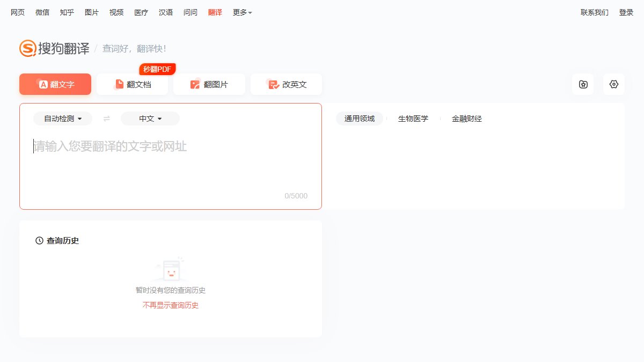Image resolution: width=644 pixels, height=362 pixels.
Task: Go to 图片 in top navigation
Action: (92, 12)
